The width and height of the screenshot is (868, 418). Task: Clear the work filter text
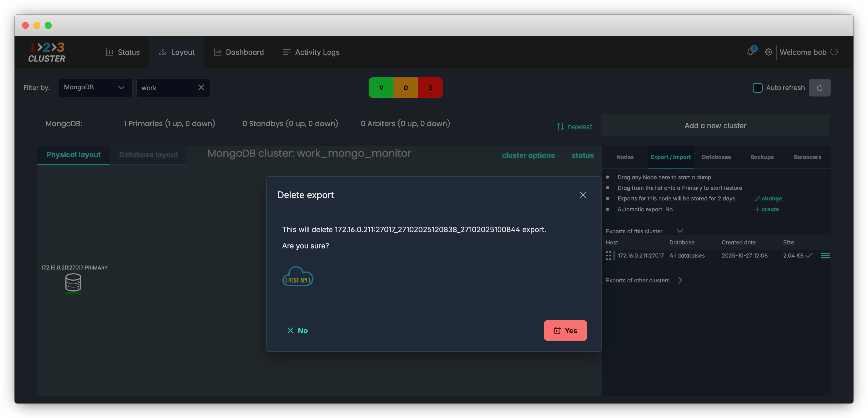click(201, 87)
